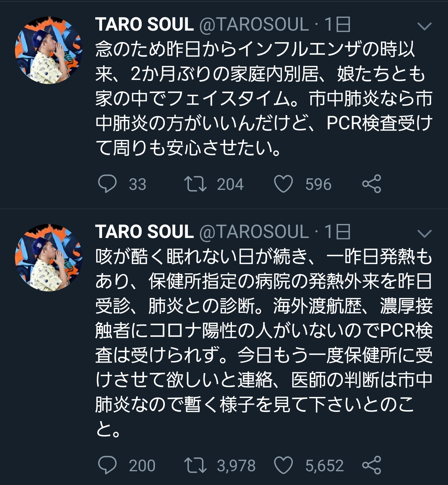
Task: Reply to the second tweet with 200 replies
Action: point(107,465)
